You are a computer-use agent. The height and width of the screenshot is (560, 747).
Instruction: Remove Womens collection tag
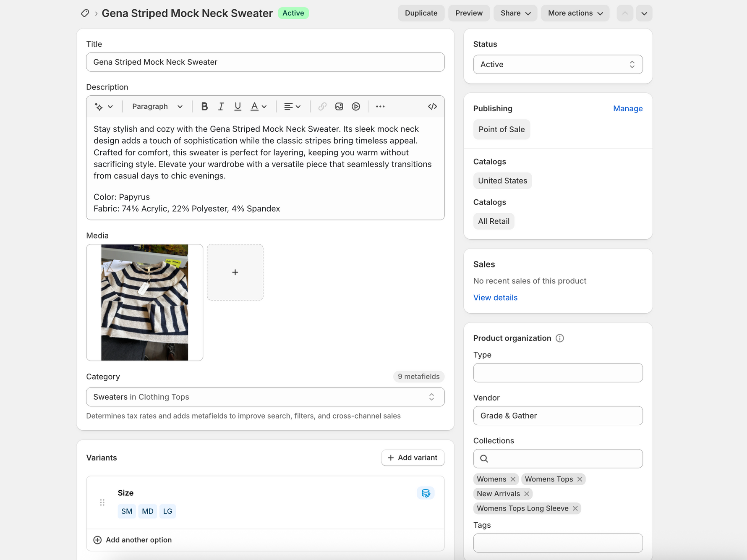click(513, 479)
